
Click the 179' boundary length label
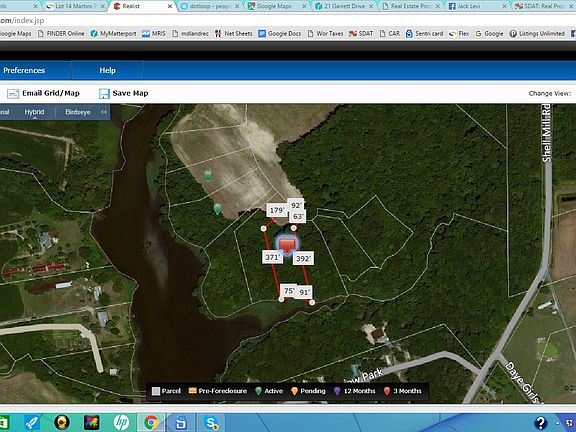277,210
